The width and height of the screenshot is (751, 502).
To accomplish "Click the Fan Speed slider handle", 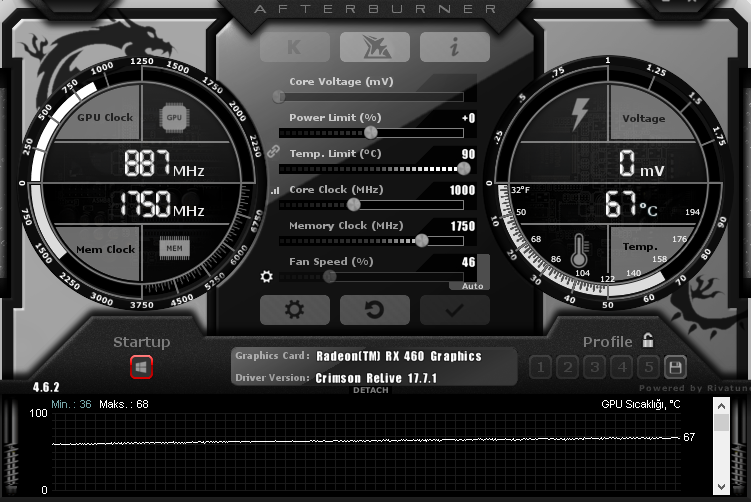I will pyautogui.click(x=330, y=276).
